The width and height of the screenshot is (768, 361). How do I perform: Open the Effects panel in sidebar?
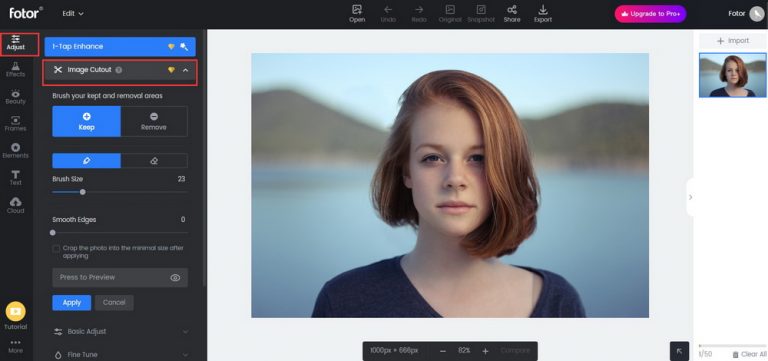[16, 70]
